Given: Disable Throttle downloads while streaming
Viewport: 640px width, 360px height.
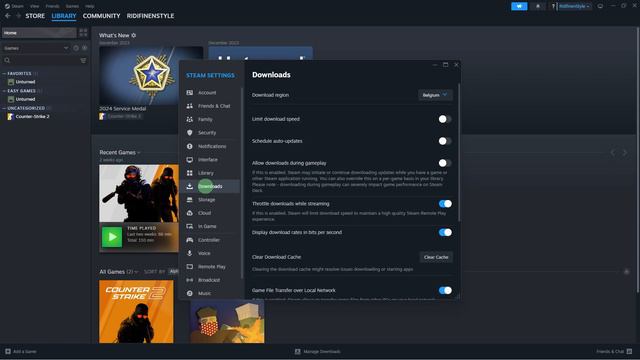Looking at the screenshot, I should pyautogui.click(x=445, y=204).
